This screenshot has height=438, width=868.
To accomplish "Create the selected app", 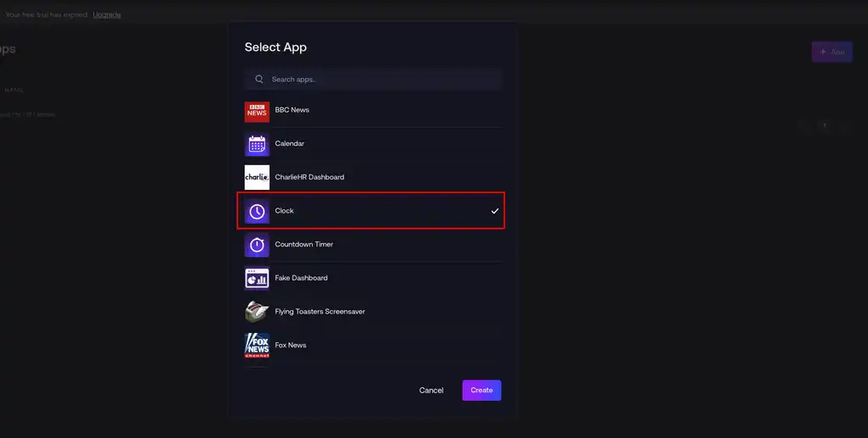I will pyautogui.click(x=481, y=391).
